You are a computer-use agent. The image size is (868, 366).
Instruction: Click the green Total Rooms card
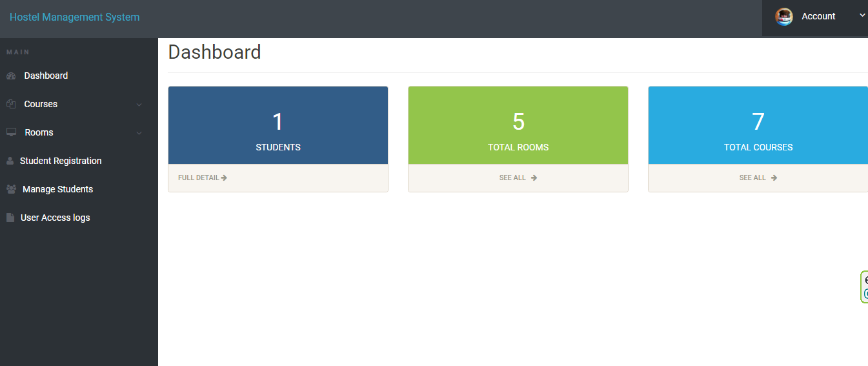coord(518,125)
